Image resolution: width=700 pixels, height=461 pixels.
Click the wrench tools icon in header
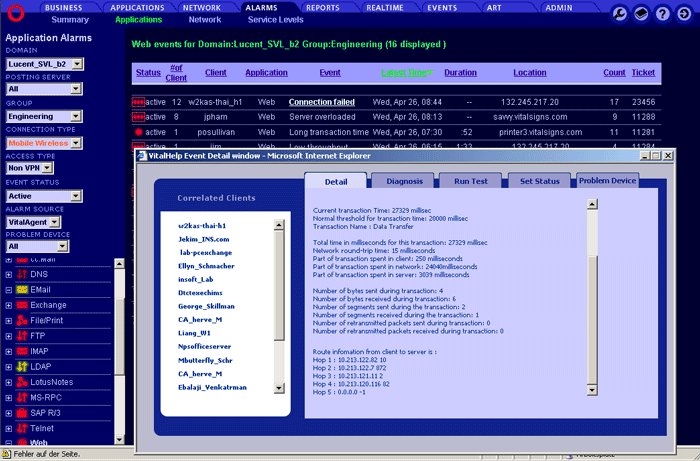(620, 14)
